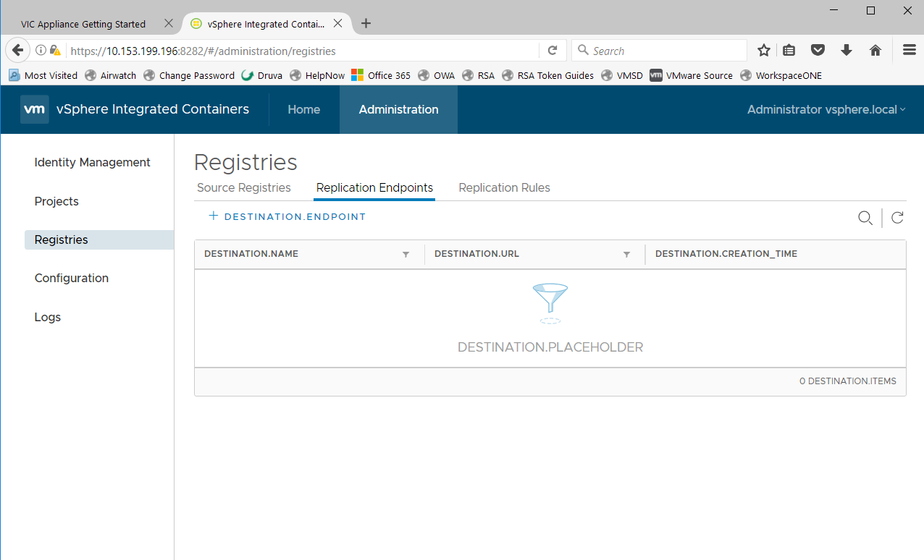The width and height of the screenshot is (924, 560).
Task: Reload the page from address bar
Action: [x=552, y=51]
